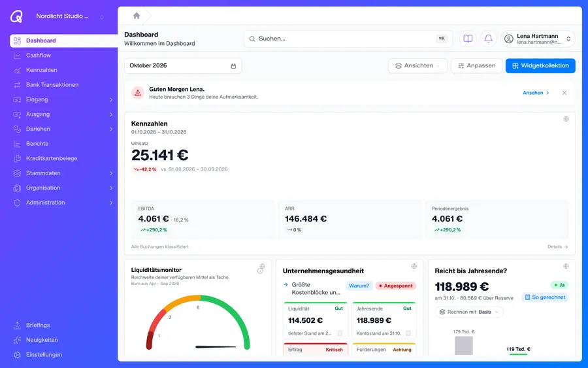This screenshot has width=588, height=368.
Task: Select Dashboard in the sidebar
Action: [63, 41]
